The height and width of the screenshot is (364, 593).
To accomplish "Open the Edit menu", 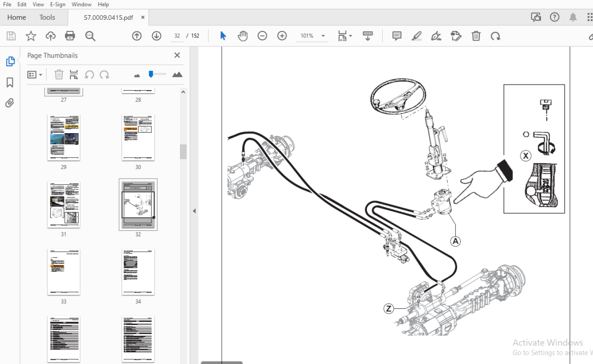I will click(x=22, y=4).
